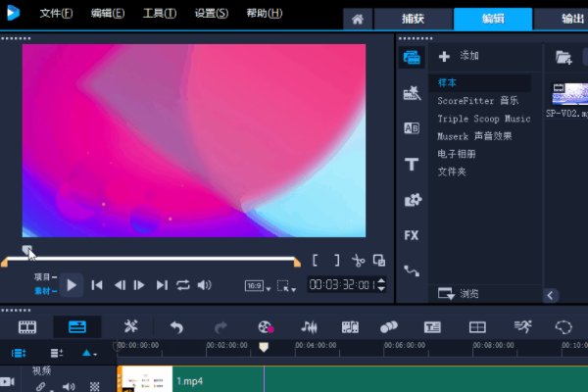Click 浏览 to browse files
The height and width of the screenshot is (392, 588).
pos(459,293)
